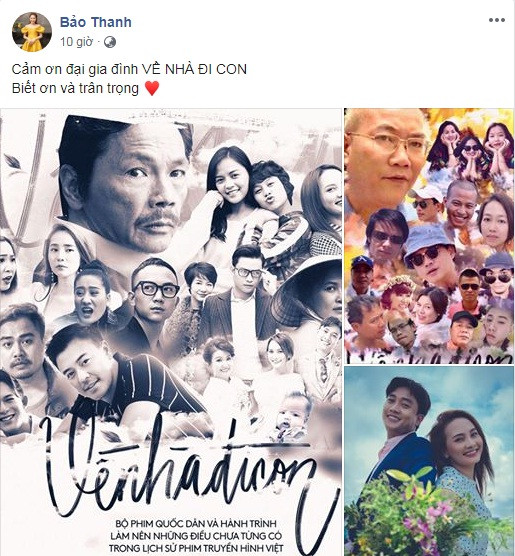515x556 pixels.
Task: Open the large Về nhà đi con poster
Action: tap(171, 332)
